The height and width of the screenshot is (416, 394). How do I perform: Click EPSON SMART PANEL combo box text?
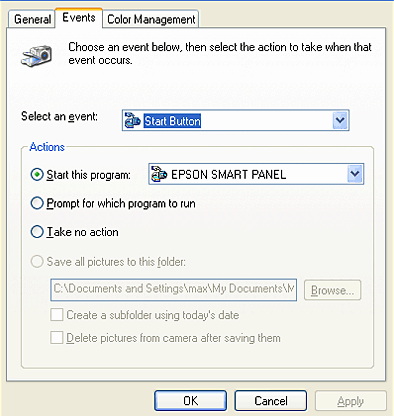tap(228, 175)
